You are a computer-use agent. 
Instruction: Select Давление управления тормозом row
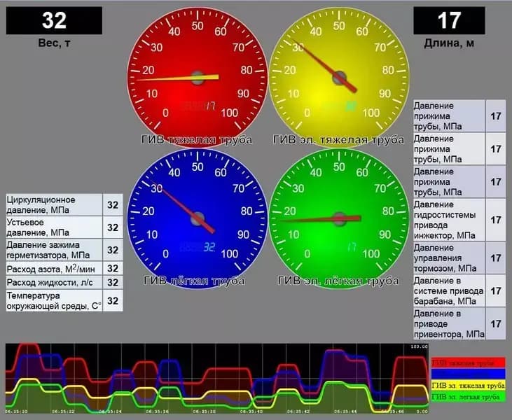tap(459, 258)
